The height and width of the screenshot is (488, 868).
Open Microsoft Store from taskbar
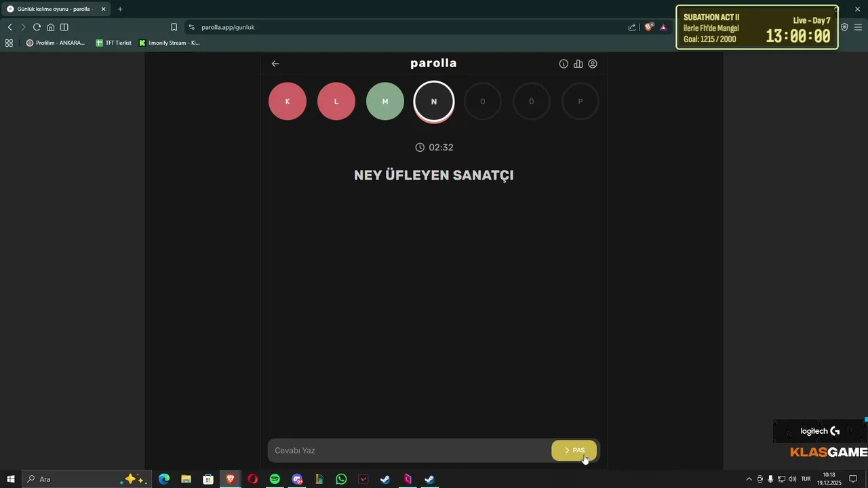pos(208,479)
